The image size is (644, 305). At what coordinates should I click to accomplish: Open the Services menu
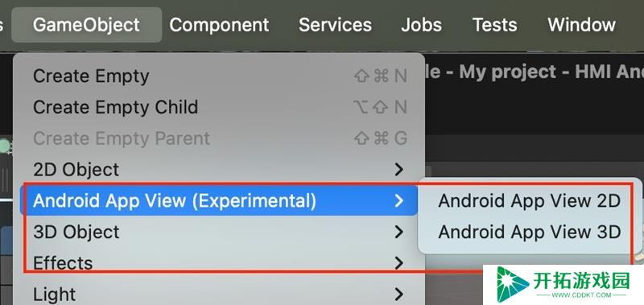tap(335, 25)
